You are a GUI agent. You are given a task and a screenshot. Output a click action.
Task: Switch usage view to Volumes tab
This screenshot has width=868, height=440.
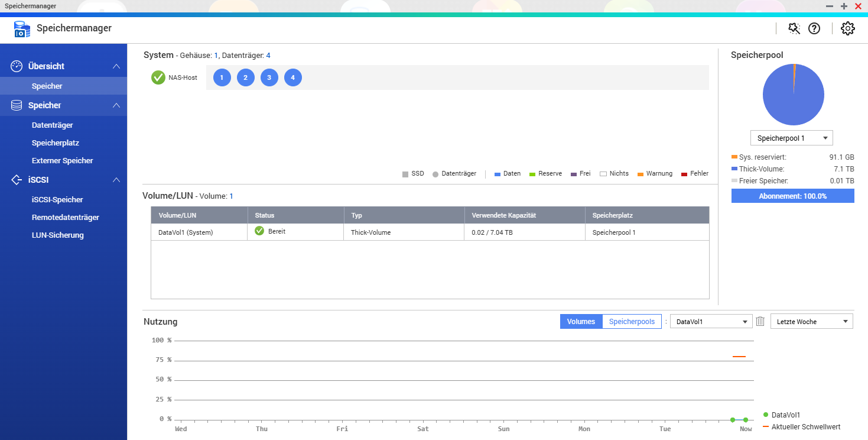point(581,321)
